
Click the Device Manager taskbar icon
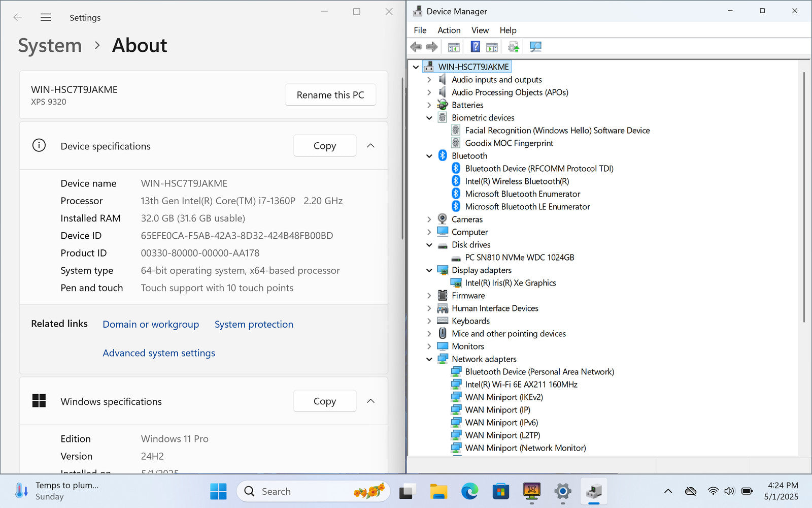tap(594, 491)
